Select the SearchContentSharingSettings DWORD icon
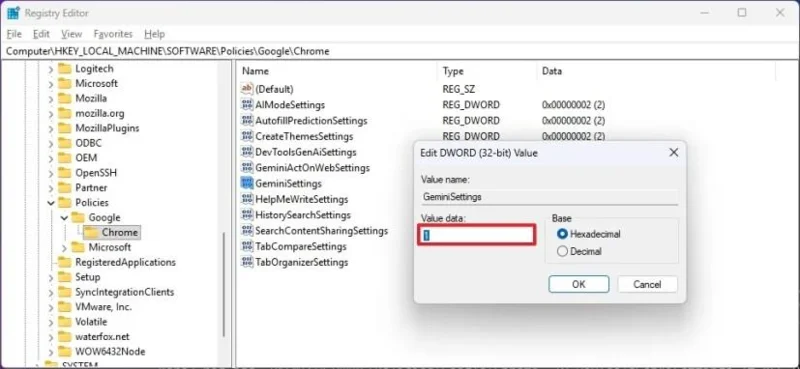The height and width of the screenshot is (369, 800). (x=247, y=231)
